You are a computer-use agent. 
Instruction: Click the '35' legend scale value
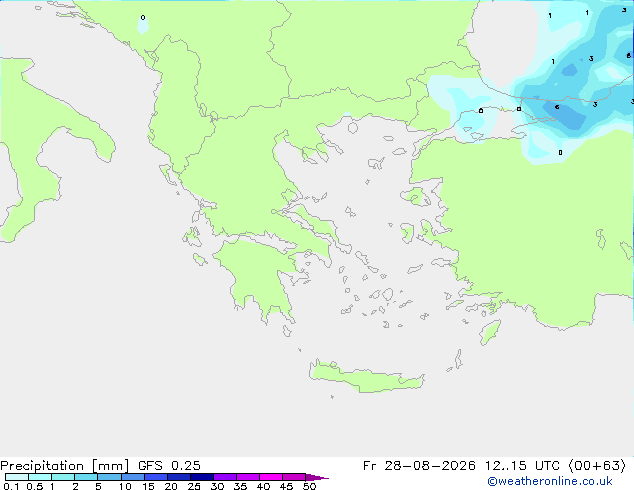click(x=240, y=486)
